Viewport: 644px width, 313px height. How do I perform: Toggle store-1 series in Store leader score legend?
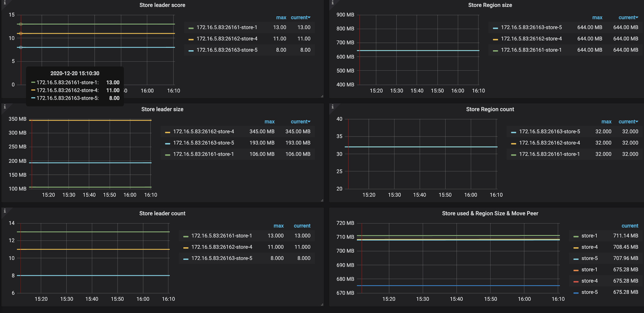[226, 27]
